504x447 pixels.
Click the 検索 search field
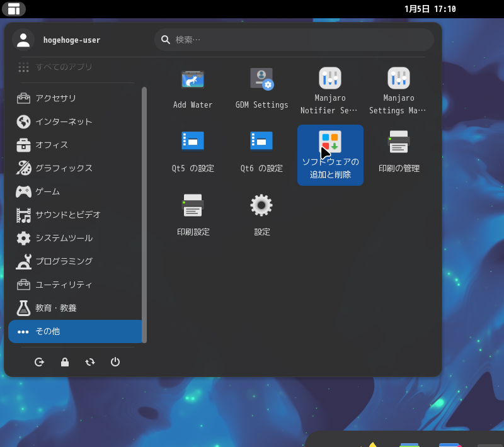[294, 40]
